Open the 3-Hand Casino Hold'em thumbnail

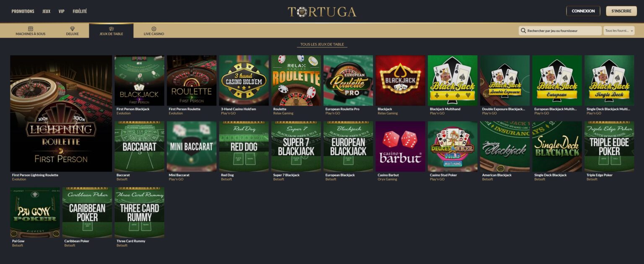click(244, 80)
